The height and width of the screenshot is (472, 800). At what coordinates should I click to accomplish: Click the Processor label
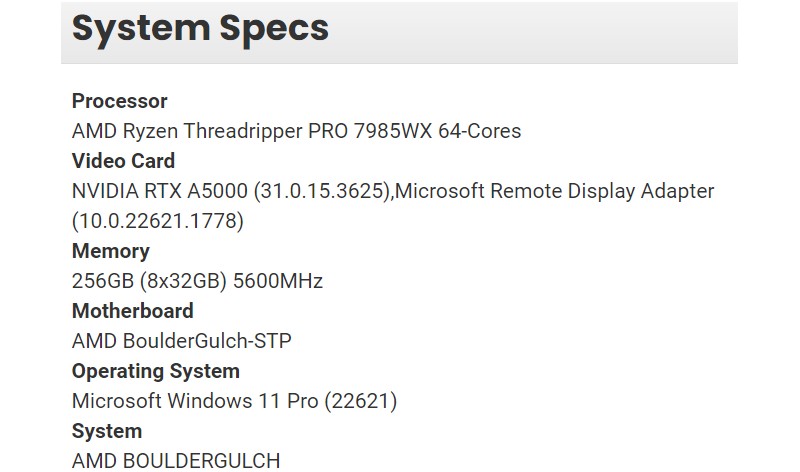tap(119, 101)
